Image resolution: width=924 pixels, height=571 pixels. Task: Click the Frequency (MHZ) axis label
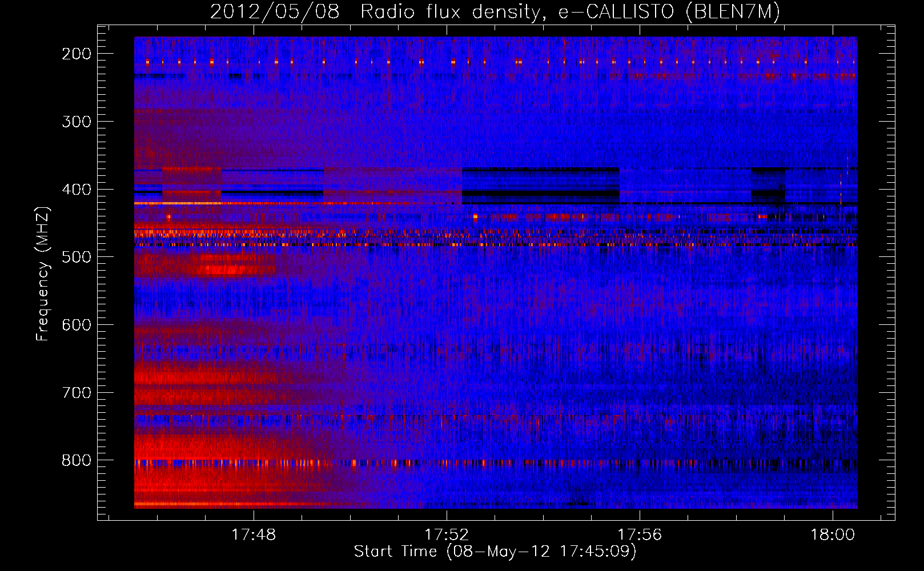(x=43, y=274)
